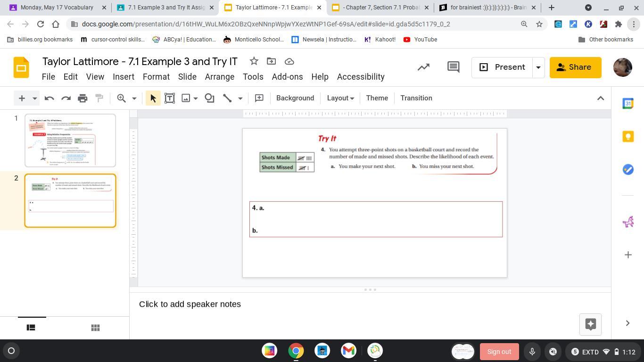
Task: Click the undo arrow icon
Action: tap(49, 98)
